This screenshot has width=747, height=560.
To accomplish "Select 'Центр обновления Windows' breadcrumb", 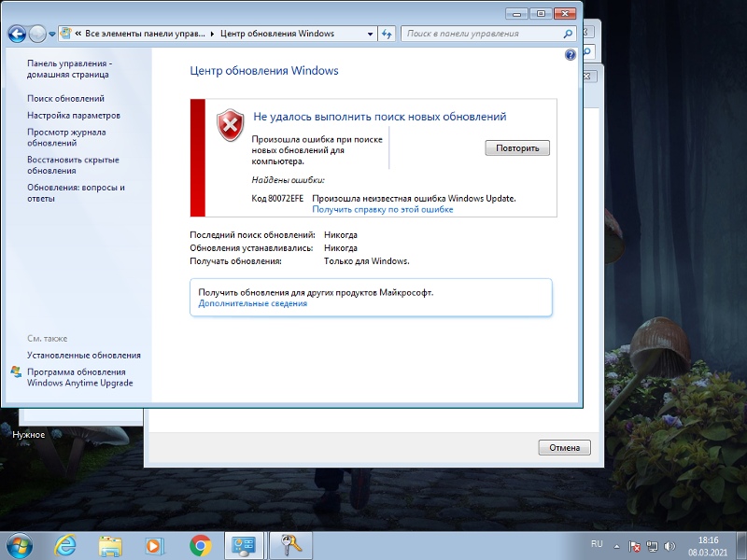I will coord(276,34).
